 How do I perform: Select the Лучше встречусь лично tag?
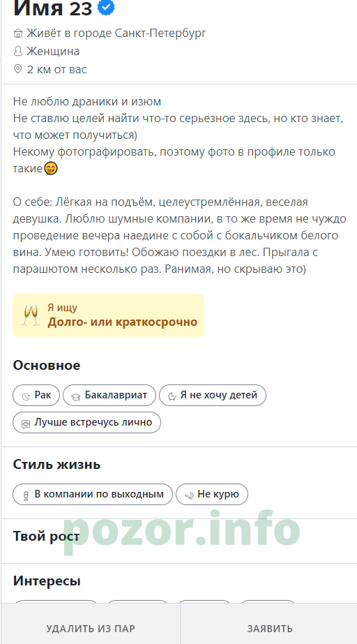tap(86, 422)
